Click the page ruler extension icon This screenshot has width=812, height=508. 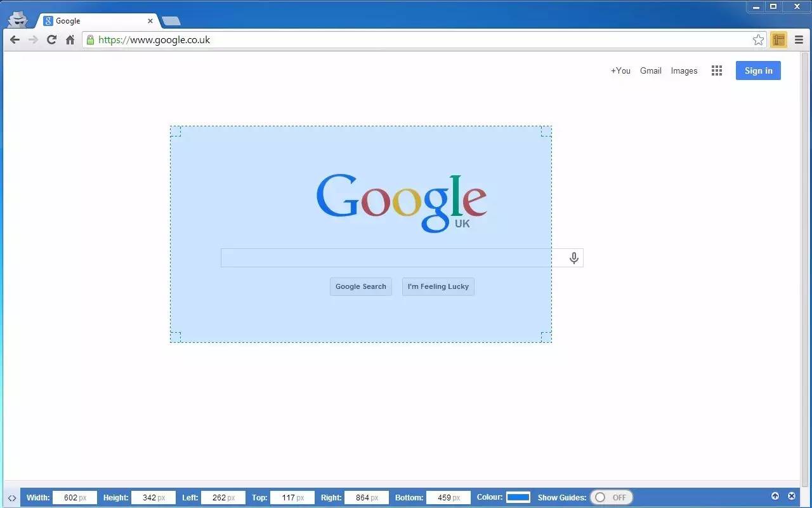(x=778, y=40)
